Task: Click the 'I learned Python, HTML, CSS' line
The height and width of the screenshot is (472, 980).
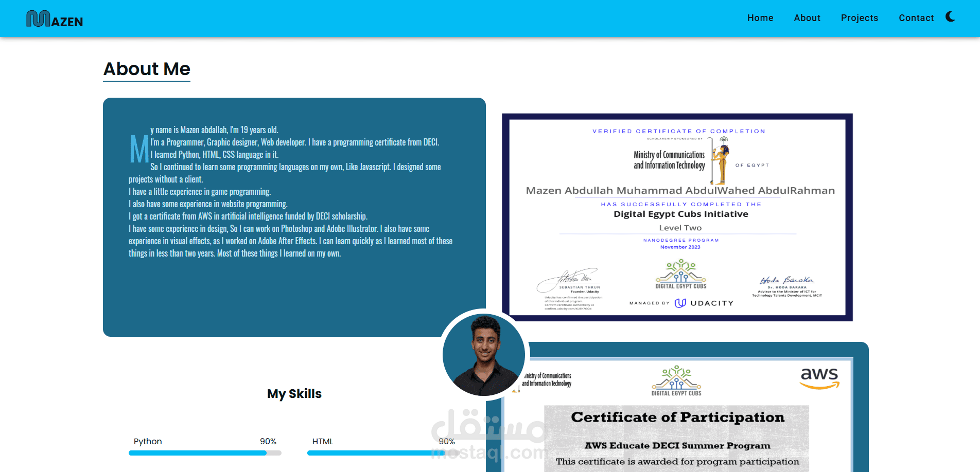Action: (215, 155)
